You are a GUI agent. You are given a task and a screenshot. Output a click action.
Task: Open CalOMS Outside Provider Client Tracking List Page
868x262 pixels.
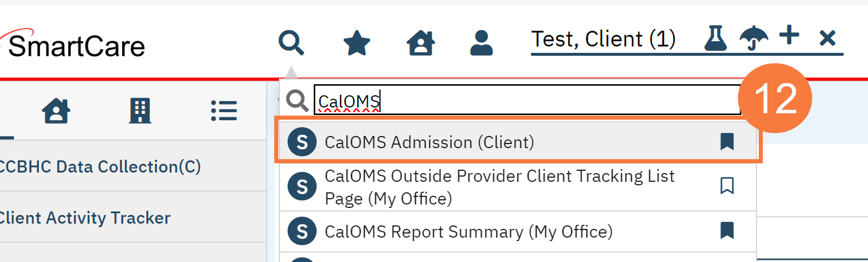500,187
